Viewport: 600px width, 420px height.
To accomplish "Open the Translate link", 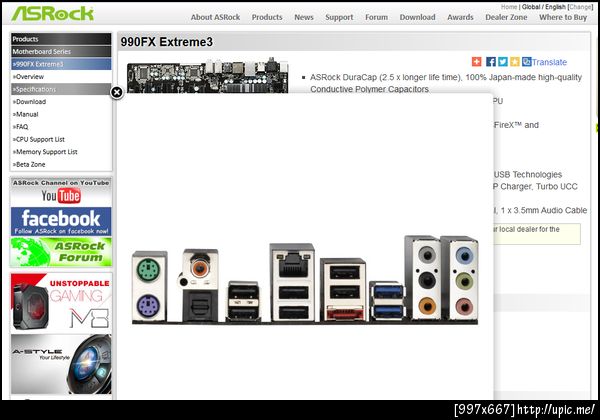I will (549, 62).
